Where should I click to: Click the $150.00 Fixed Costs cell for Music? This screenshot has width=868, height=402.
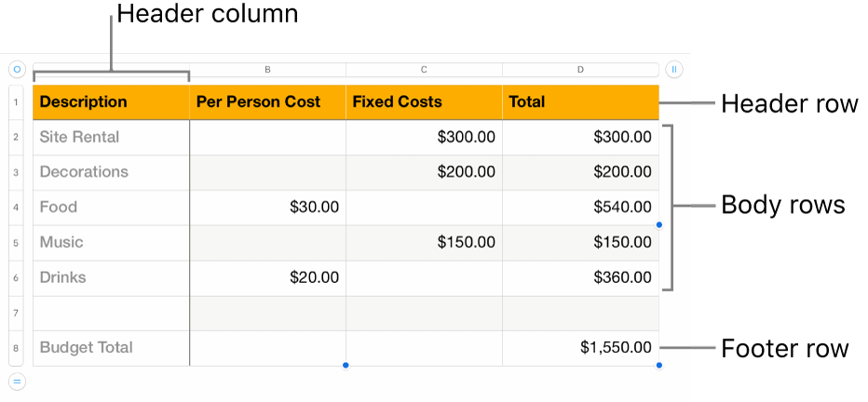pos(424,243)
